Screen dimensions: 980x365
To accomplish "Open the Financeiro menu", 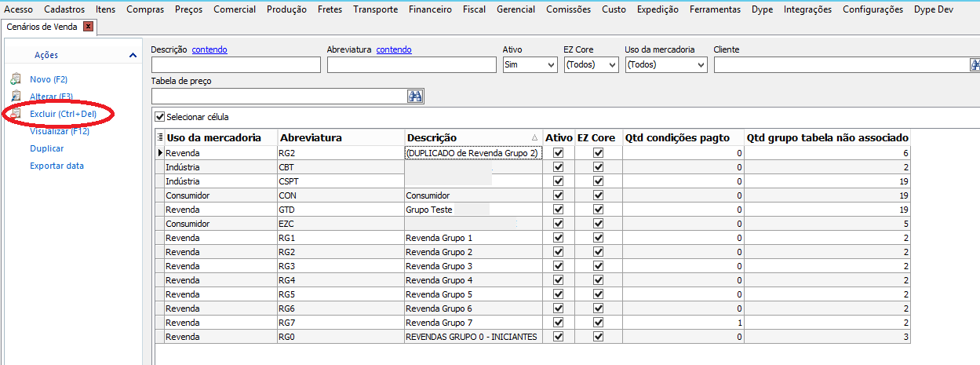I will pyautogui.click(x=430, y=9).
